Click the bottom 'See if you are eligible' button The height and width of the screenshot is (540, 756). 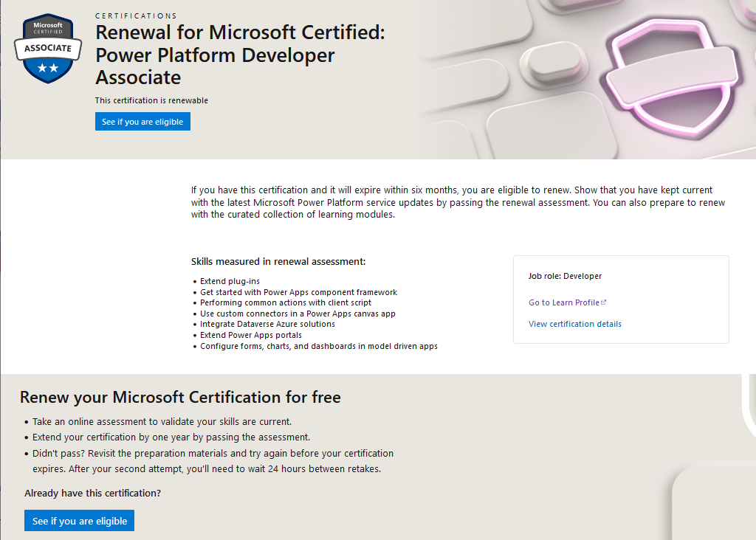(x=80, y=521)
